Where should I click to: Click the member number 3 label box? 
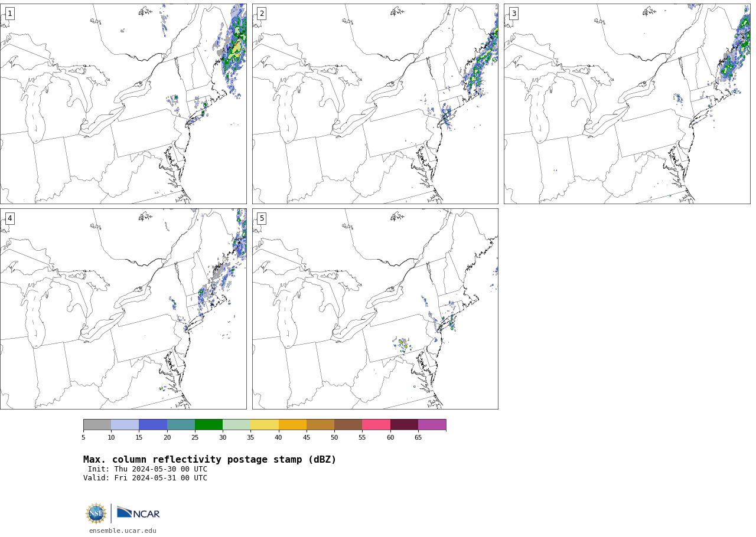[x=513, y=14]
